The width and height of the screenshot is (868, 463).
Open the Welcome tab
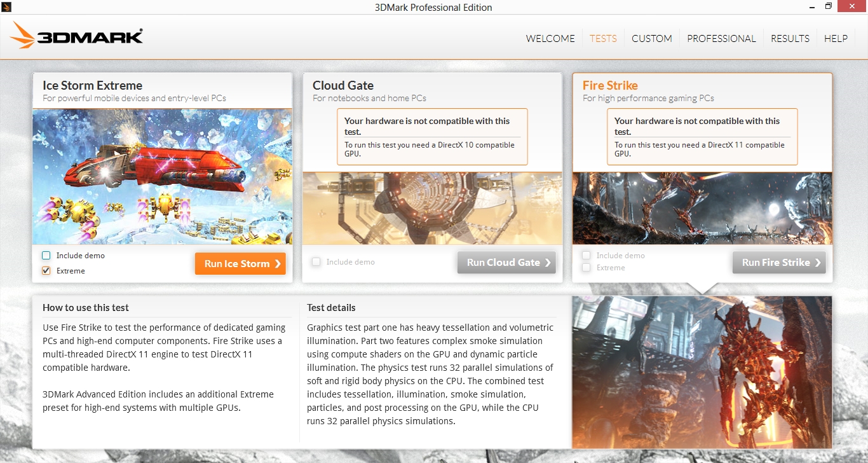click(x=550, y=39)
